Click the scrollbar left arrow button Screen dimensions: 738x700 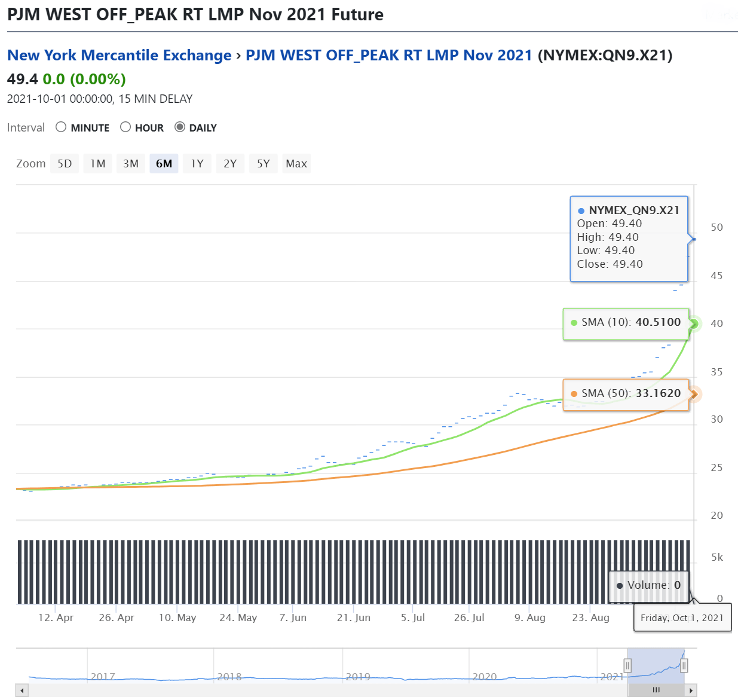tap(22, 690)
